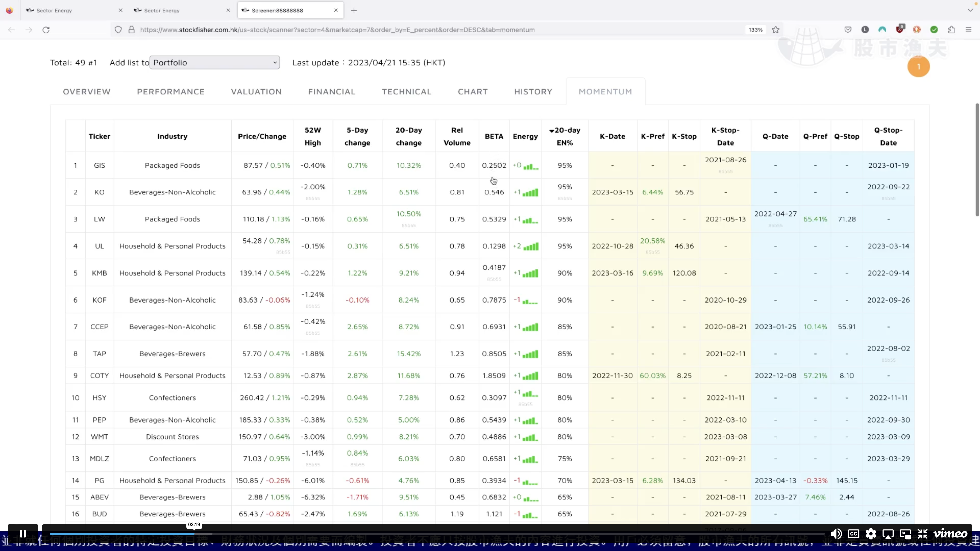The height and width of the screenshot is (551, 980).
Task: Click the browser forward arrow
Action: coord(29,30)
